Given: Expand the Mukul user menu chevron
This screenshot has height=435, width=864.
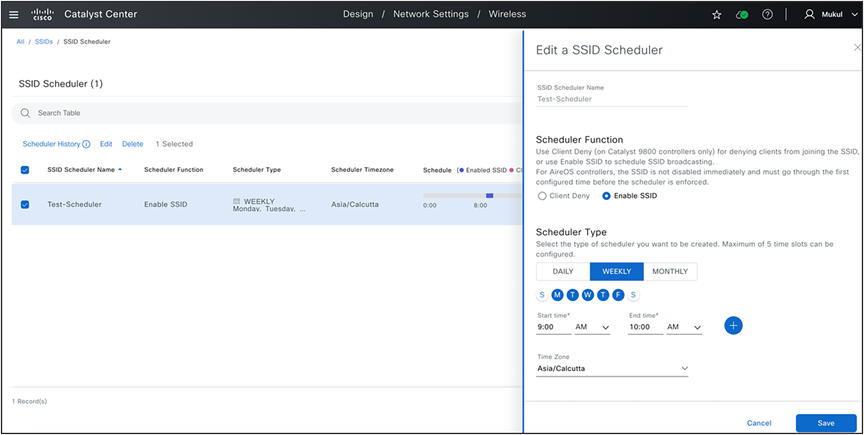Looking at the screenshot, I should [854, 15].
